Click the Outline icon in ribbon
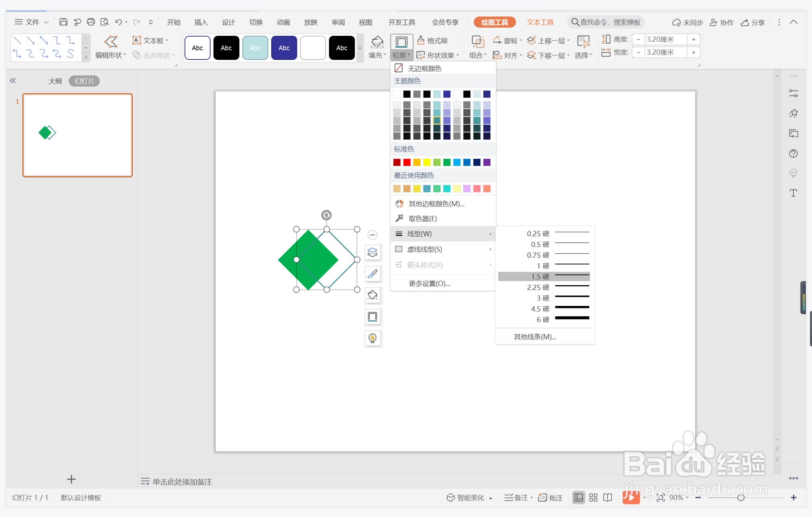812x517 pixels. click(402, 42)
